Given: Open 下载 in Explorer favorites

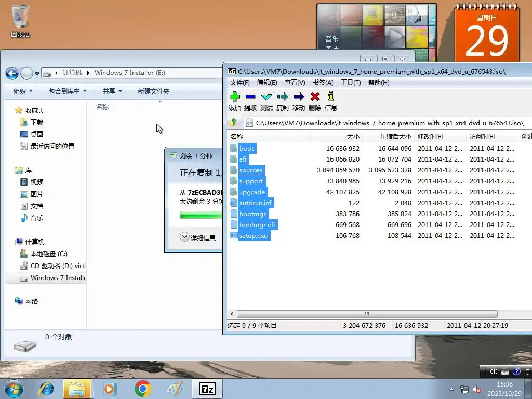Looking at the screenshot, I should (x=37, y=122).
